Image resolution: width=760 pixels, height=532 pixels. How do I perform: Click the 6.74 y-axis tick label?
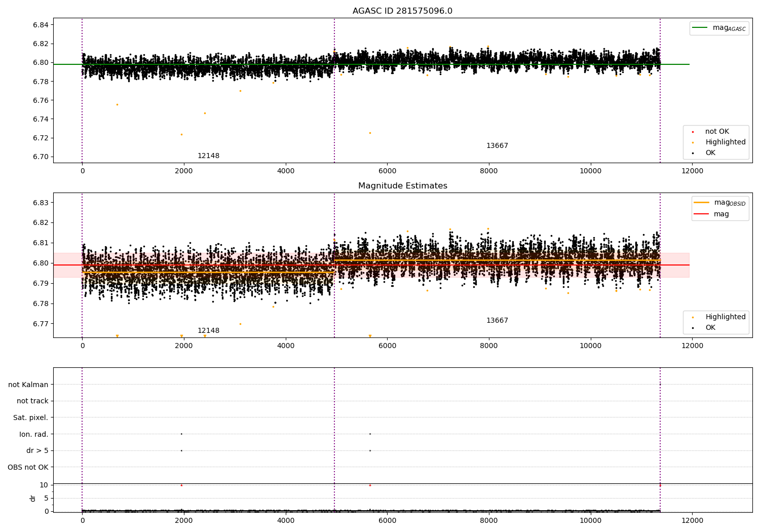(x=40, y=119)
